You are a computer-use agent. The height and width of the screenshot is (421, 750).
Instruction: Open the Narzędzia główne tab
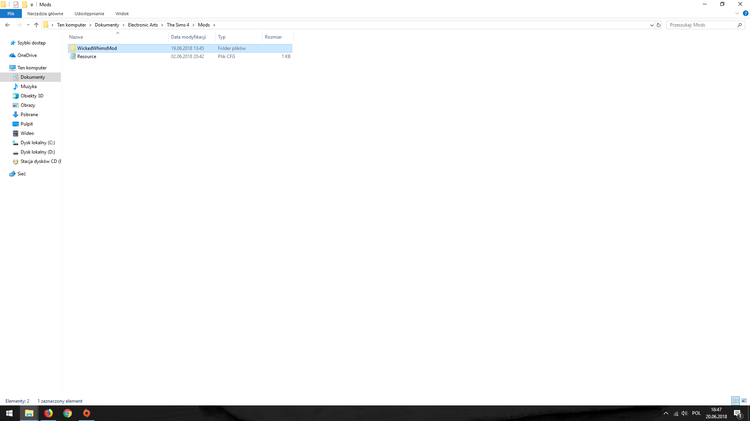coord(45,13)
